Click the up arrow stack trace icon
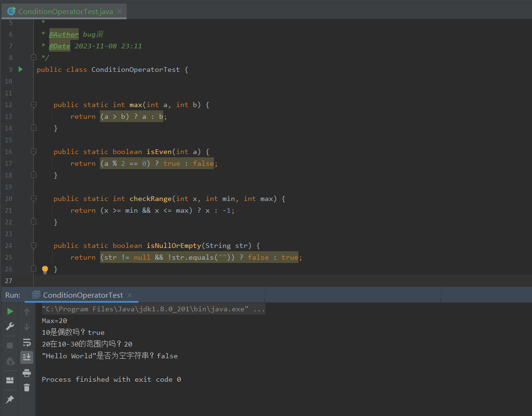Image resolution: width=532 pixels, height=416 pixels. tap(27, 311)
